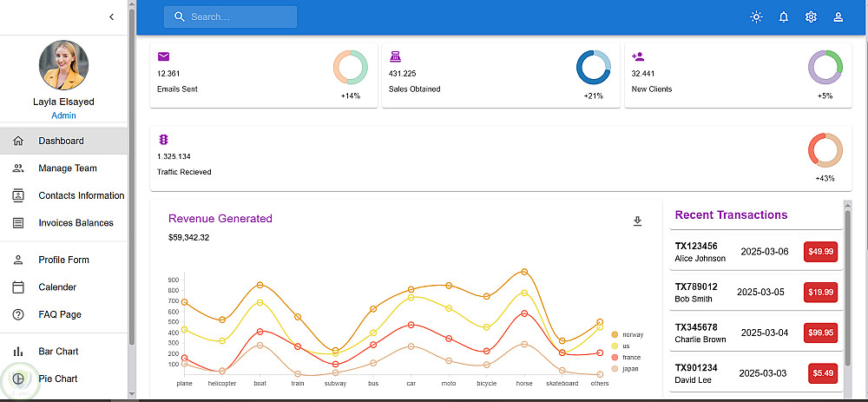Click the Sales Obtained register icon

click(396, 56)
